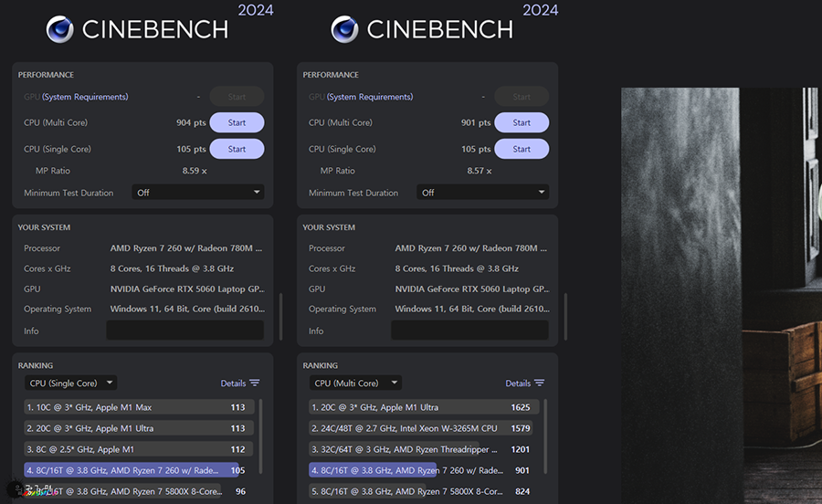Click Info input field in right window
The image size is (822, 504).
point(469,331)
